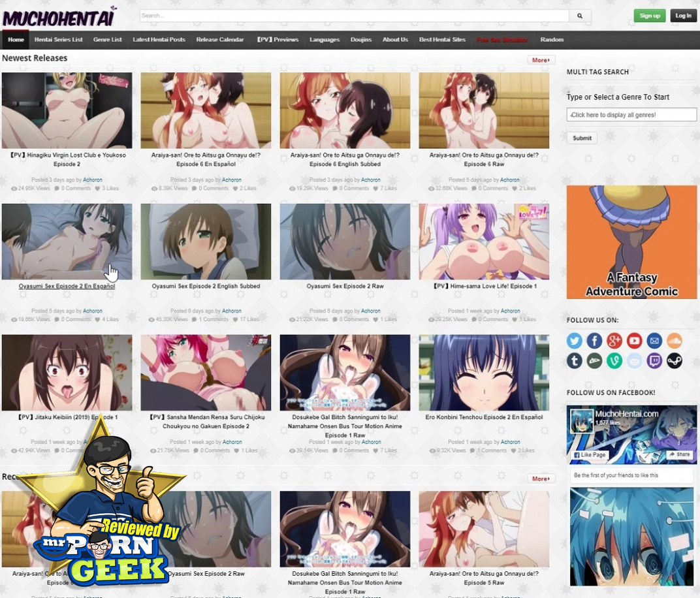Image resolution: width=700 pixels, height=598 pixels.
Task: Open the Release Calendar menu item
Action: point(220,40)
